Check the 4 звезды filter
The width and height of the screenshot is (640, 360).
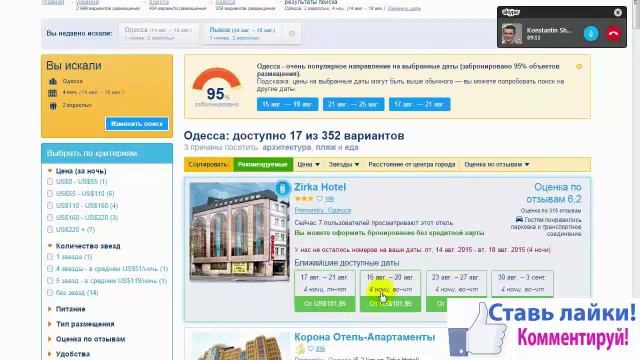pyautogui.click(x=50, y=269)
